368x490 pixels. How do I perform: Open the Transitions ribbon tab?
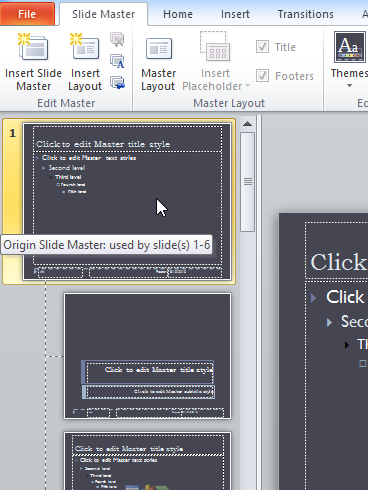click(x=306, y=14)
